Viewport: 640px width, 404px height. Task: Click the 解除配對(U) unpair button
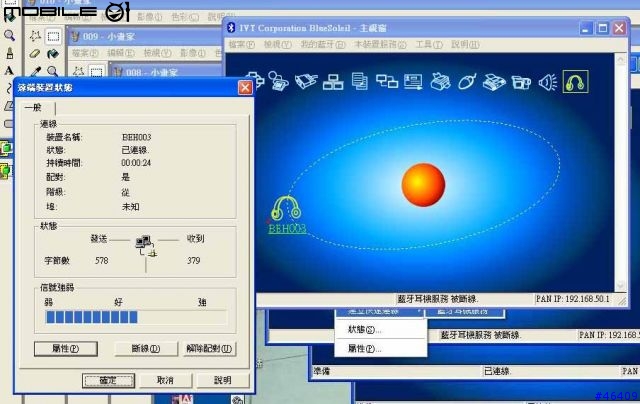pyautogui.click(x=209, y=349)
